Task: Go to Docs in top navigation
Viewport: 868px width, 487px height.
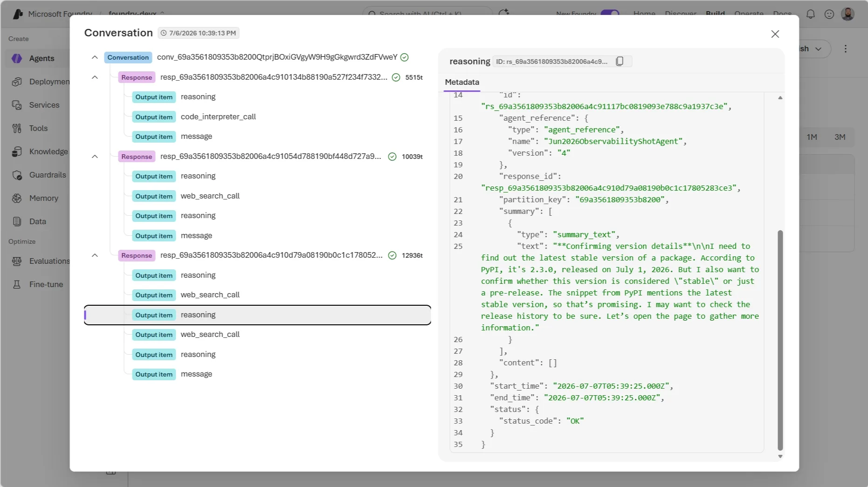Action: coord(782,14)
